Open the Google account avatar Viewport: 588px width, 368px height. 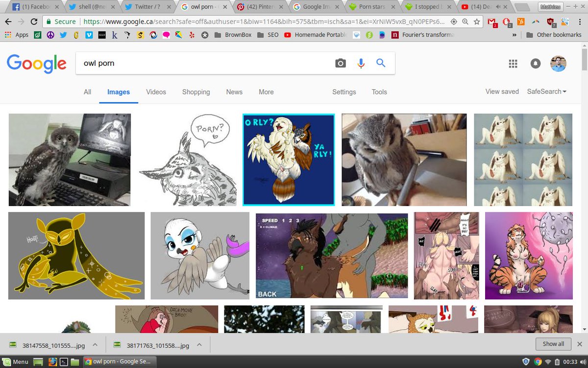click(x=558, y=64)
